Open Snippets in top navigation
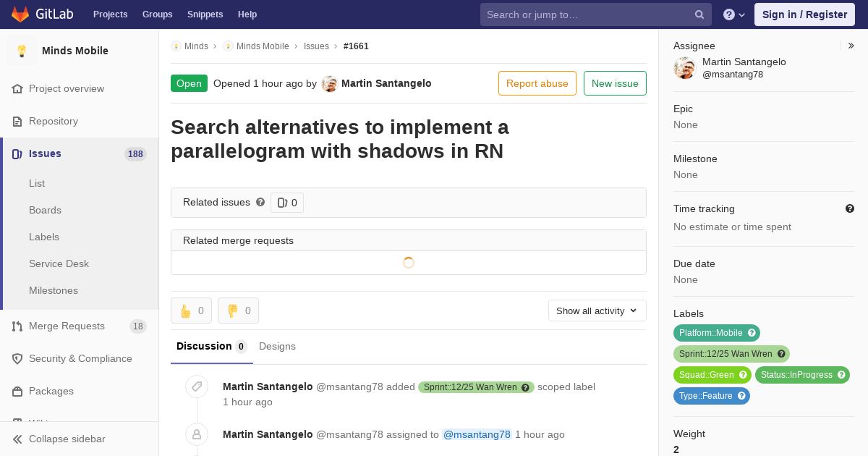 point(205,14)
